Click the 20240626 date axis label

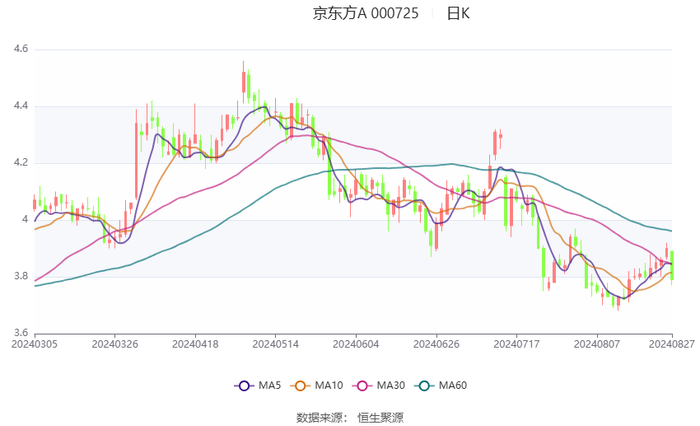436,344
